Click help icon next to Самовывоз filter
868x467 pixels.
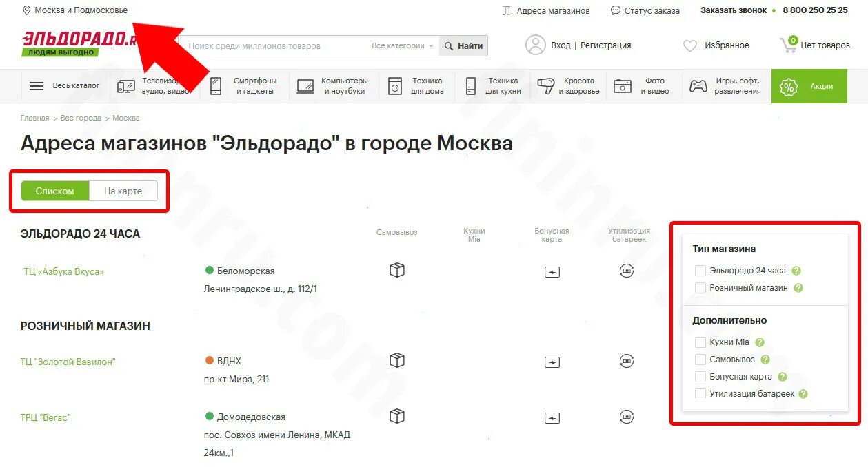pos(765,360)
